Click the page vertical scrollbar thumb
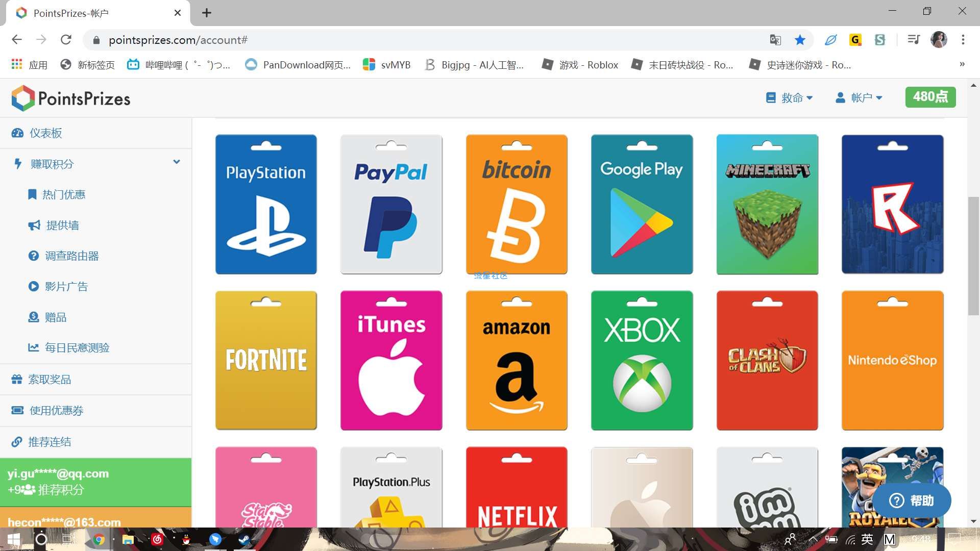The image size is (980, 551). 973,256
